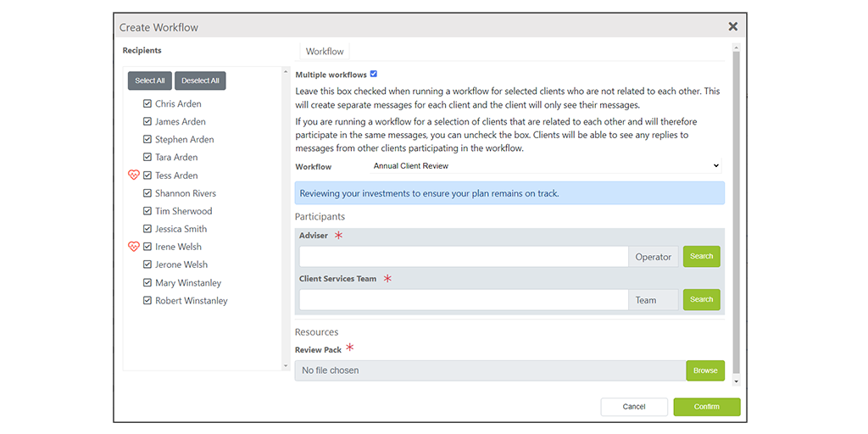Cancel the workflow creation
The width and height of the screenshot is (868, 434).
pyautogui.click(x=634, y=407)
